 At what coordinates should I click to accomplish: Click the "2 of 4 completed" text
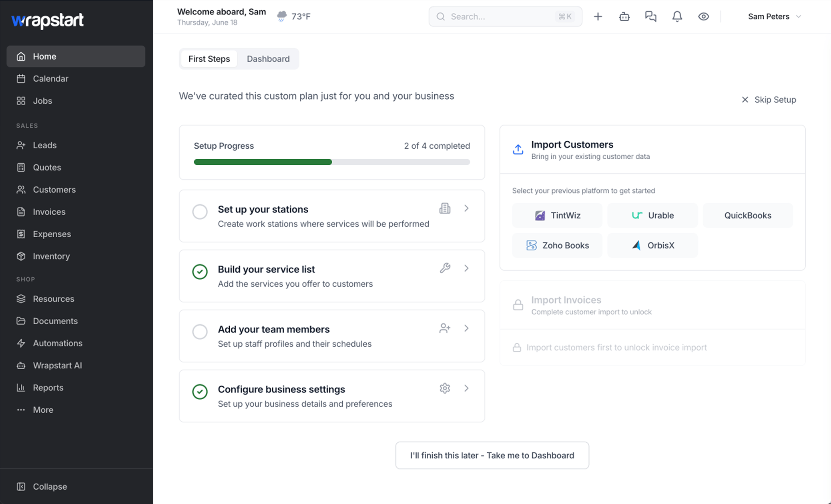click(x=437, y=146)
